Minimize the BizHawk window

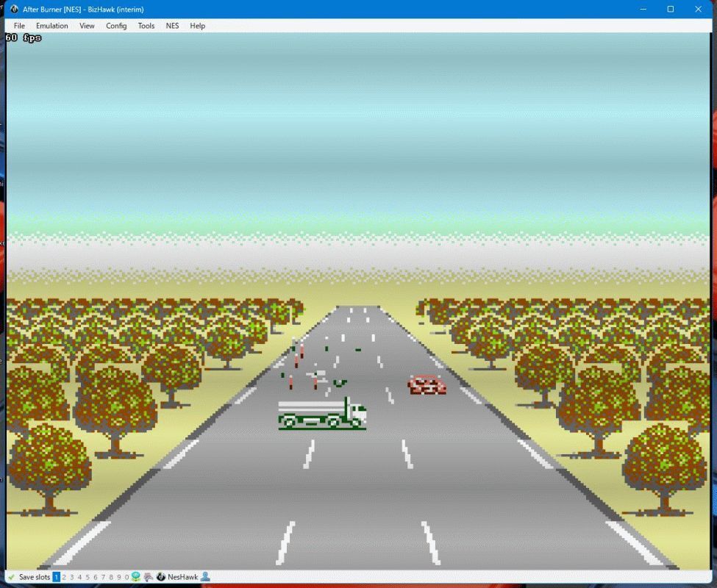click(643, 9)
